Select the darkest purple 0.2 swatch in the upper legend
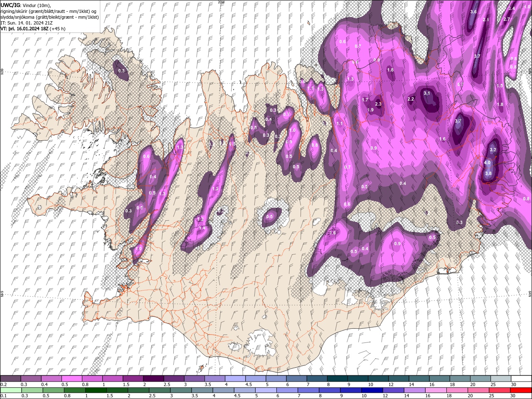This screenshot has width=532, height=399. [10, 379]
